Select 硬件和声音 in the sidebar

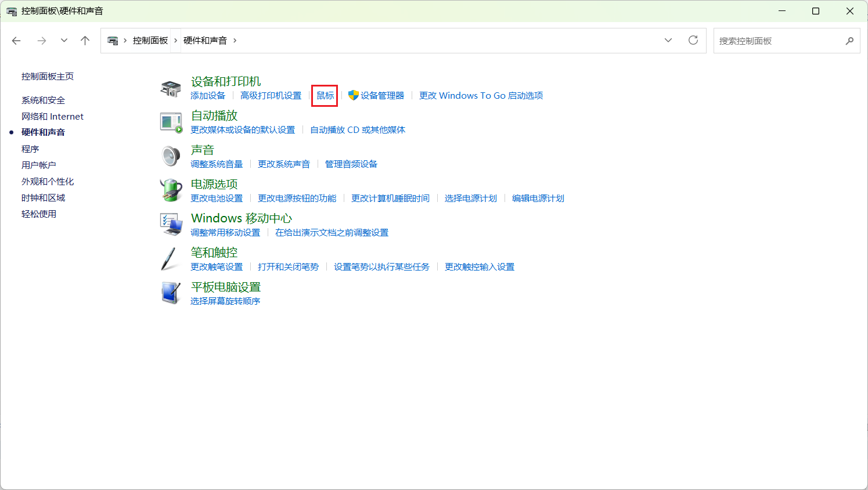(x=44, y=132)
